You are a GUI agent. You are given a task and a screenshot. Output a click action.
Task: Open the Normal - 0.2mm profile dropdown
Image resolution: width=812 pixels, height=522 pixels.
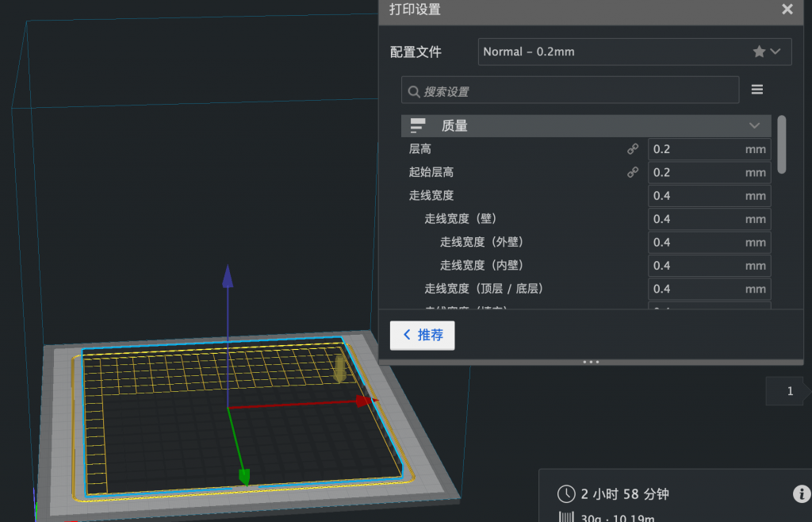[x=634, y=52]
